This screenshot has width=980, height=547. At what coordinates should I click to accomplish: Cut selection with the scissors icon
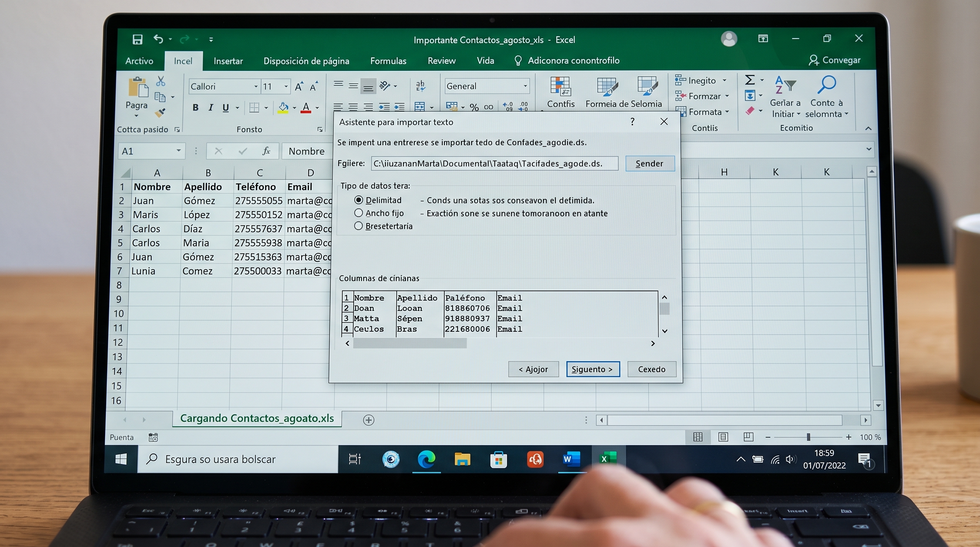[x=161, y=80]
